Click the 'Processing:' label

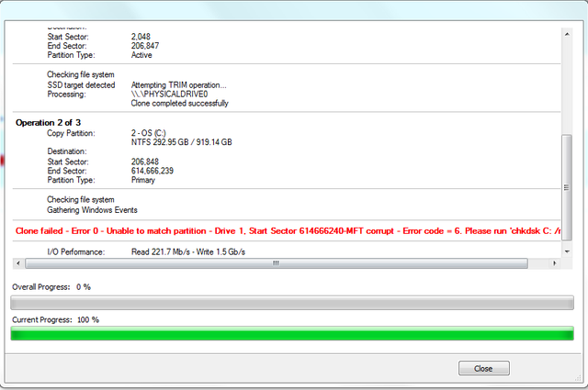[66, 94]
